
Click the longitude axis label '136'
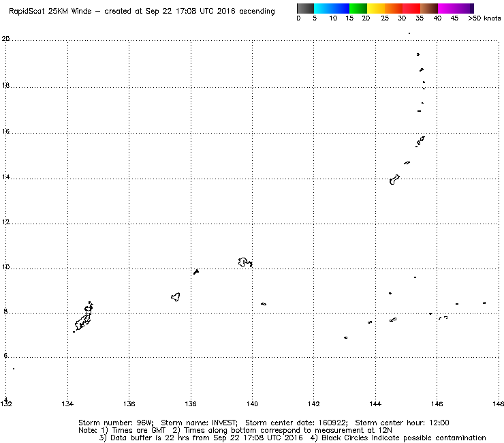[129, 403]
